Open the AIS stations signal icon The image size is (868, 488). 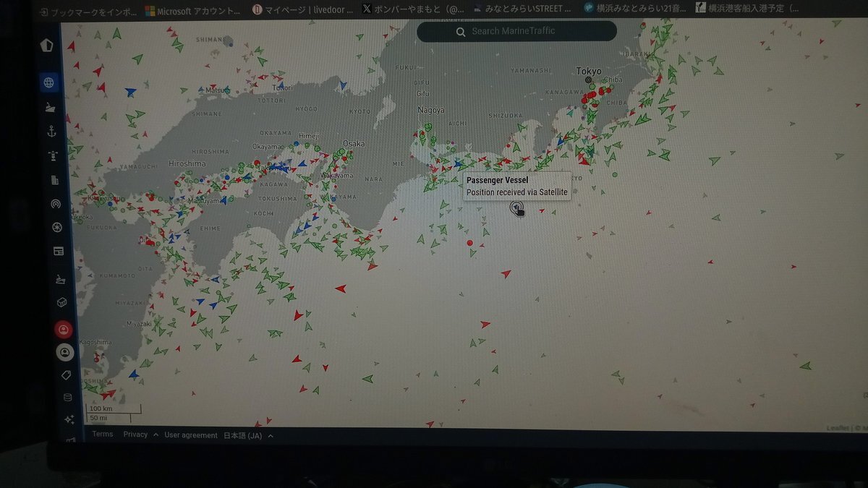click(x=56, y=203)
